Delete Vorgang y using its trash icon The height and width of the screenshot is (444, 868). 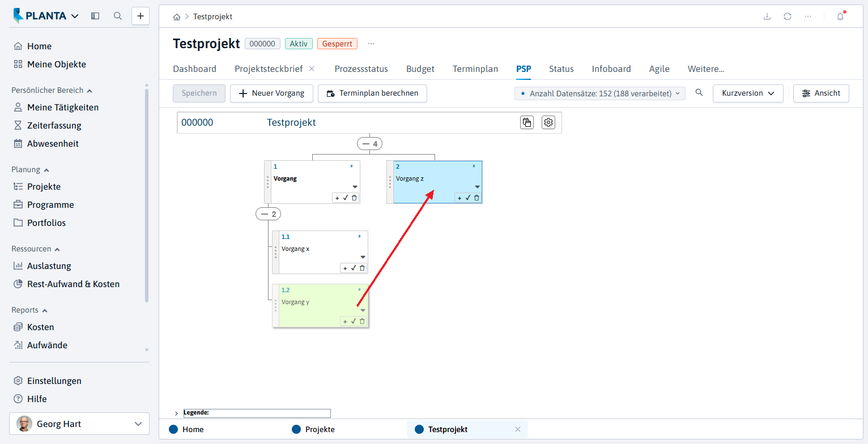pyautogui.click(x=362, y=321)
